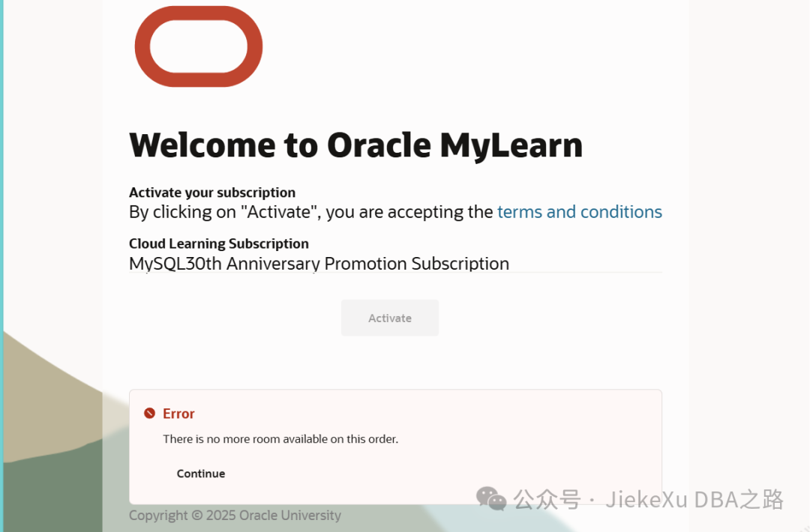The height and width of the screenshot is (532, 810).
Task: Select Continue in the error message
Action: click(200, 474)
